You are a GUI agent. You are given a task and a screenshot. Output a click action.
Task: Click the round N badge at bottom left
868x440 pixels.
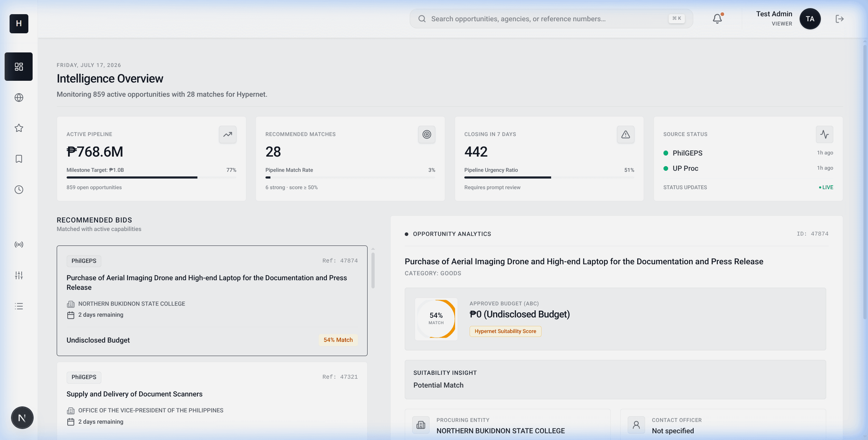[x=22, y=418]
